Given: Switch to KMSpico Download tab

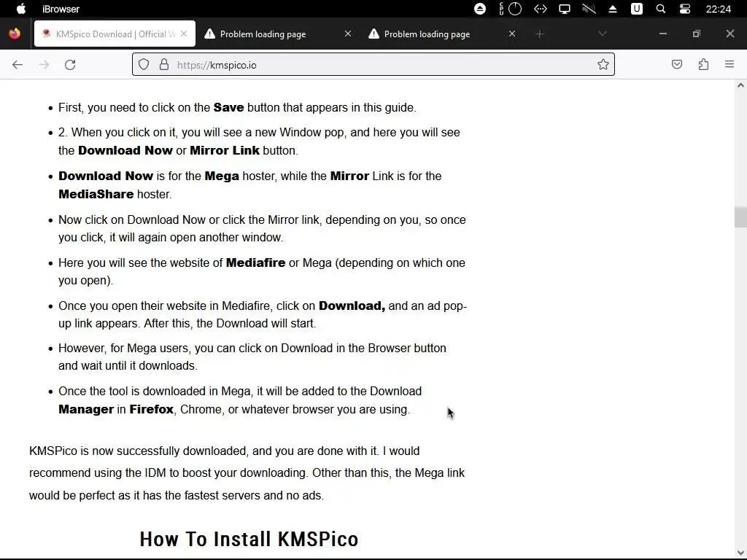Looking at the screenshot, I should 115,34.
